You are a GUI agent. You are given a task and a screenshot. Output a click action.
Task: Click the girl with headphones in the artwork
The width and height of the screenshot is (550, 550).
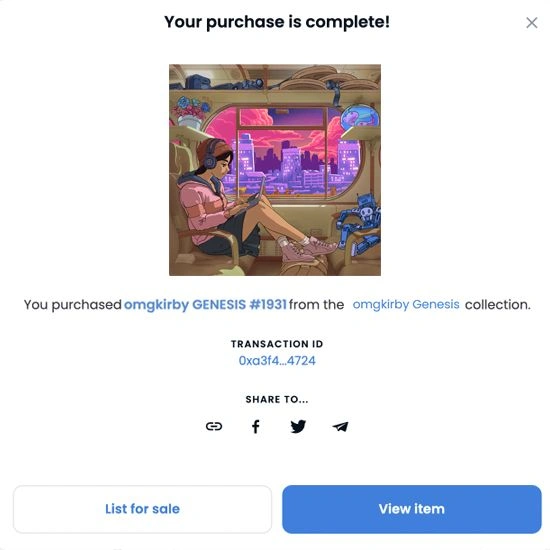(224, 200)
